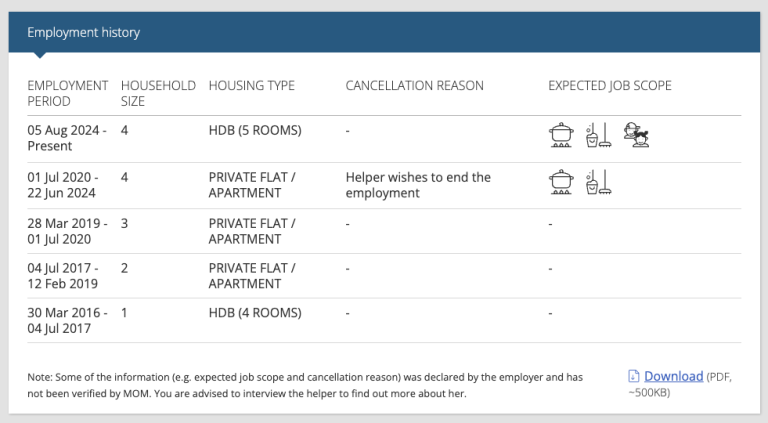Select the cooking pot icon for 01 Jul 2020 employment

(561, 182)
